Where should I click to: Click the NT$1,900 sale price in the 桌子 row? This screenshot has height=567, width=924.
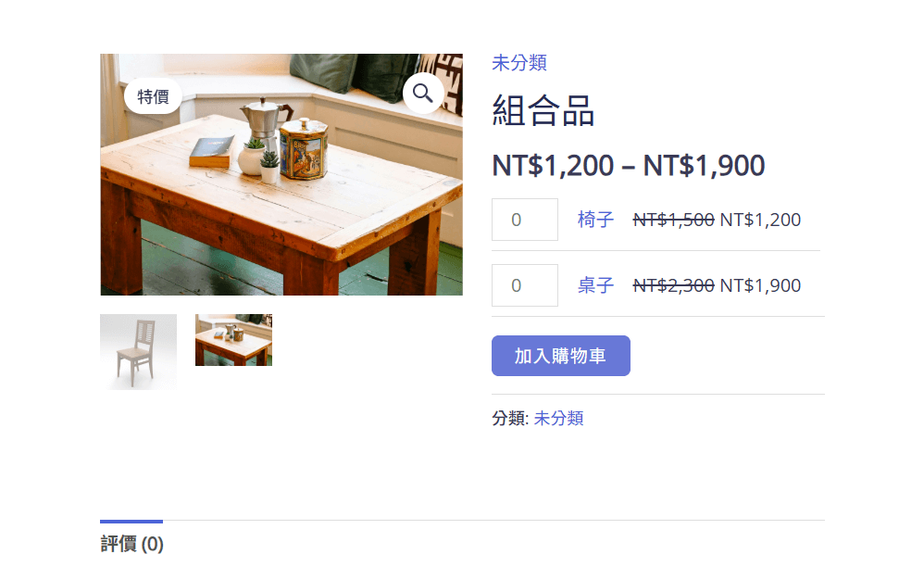coord(760,286)
